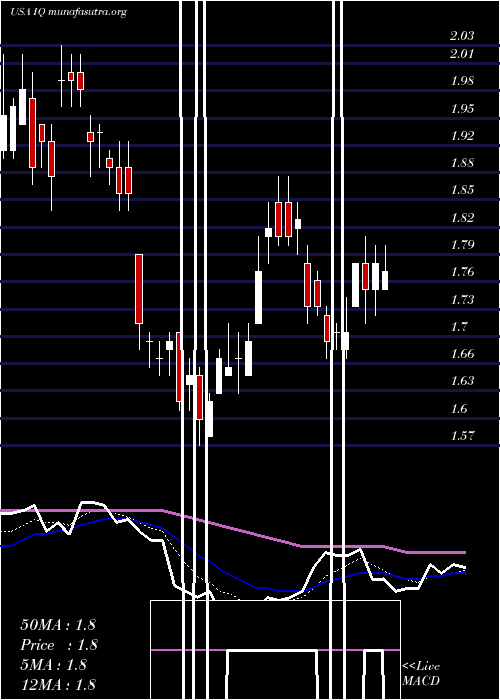Click the 2.01 price axis label
Image resolution: width=500 pixels, height=700 pixels.
(x=462, y=54)
